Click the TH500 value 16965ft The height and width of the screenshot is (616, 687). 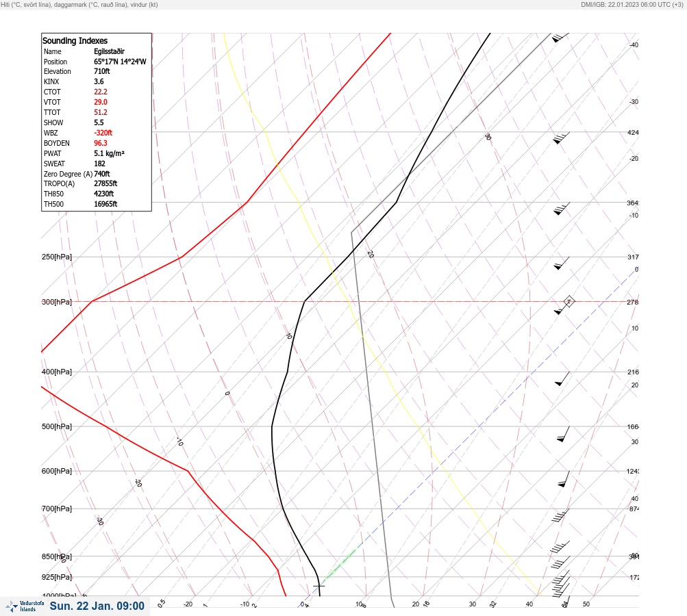click(x=105, y=204)
